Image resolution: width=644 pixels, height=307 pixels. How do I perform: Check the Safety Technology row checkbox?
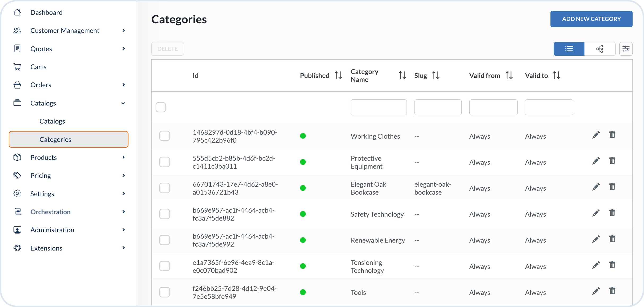[x=164, y=214]
